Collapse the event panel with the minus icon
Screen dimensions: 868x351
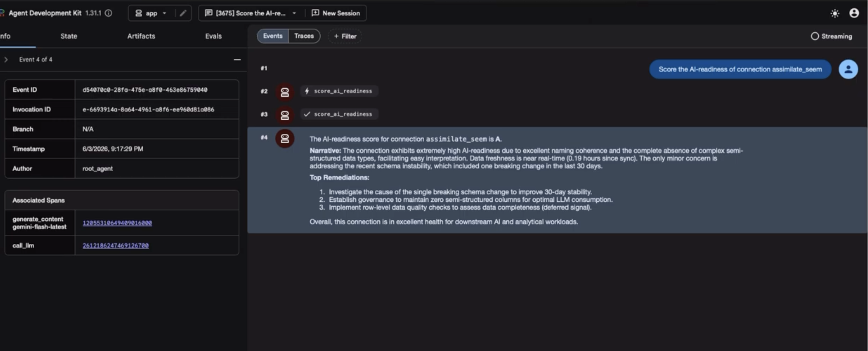point(237,60)
